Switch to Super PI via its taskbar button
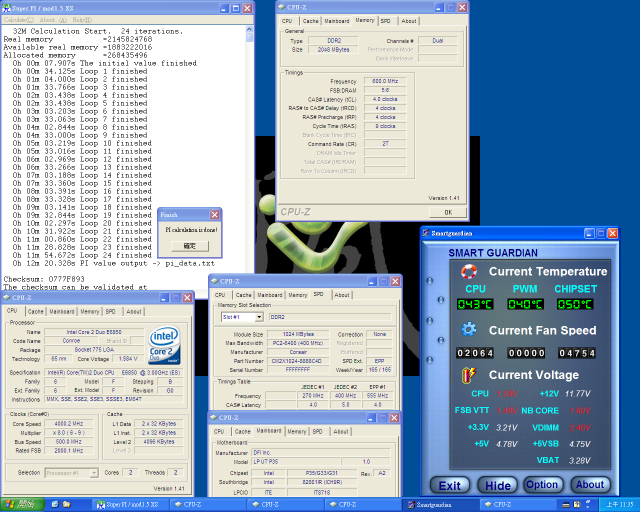 (x=128, y=505)
